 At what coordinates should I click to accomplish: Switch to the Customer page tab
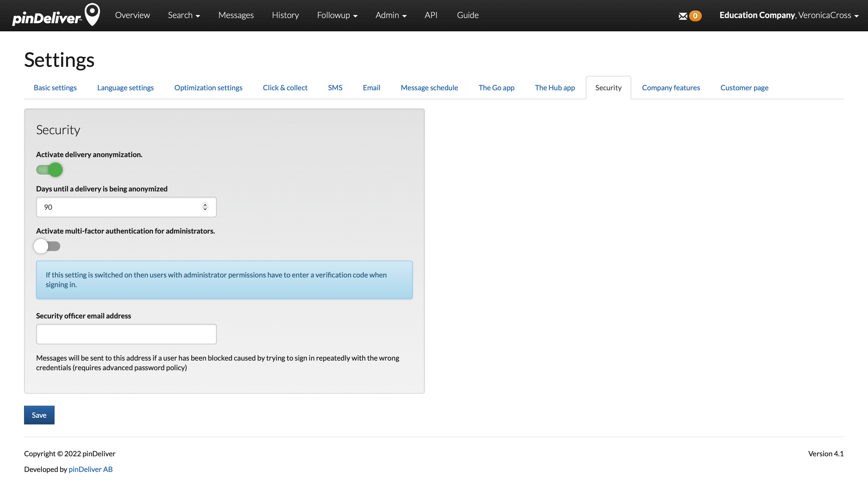point(744,88)
